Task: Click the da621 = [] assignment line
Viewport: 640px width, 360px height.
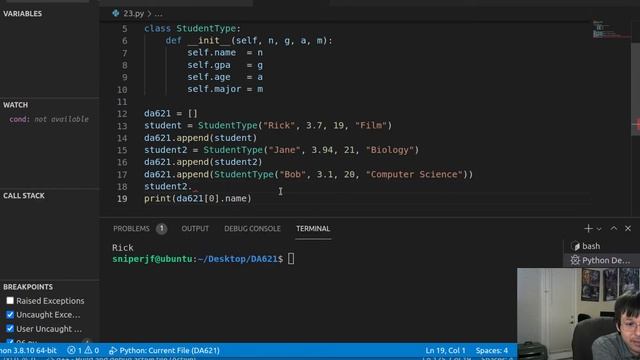Action: tap(171, 113)
